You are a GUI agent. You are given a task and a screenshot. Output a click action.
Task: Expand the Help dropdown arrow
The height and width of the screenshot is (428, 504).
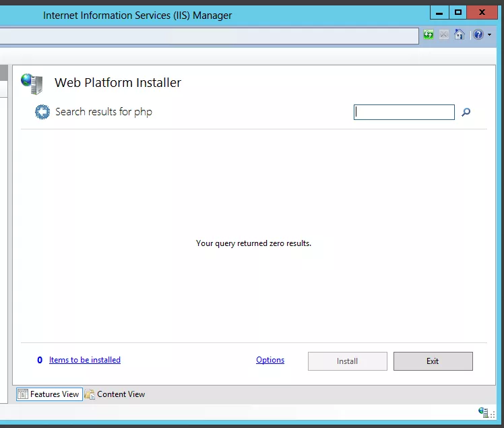489,35
